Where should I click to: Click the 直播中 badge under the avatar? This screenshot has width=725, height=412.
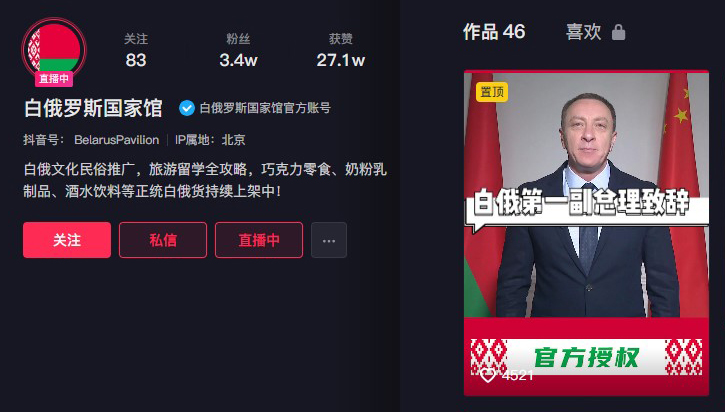tap(54, 79)
